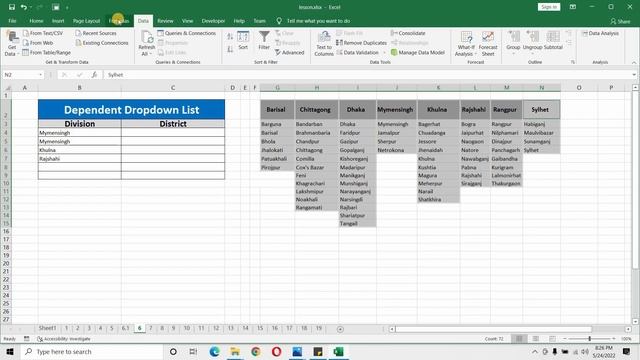Select the Chittagong header cell
This screenshot has width=640, height=360.
pos(316,109)
